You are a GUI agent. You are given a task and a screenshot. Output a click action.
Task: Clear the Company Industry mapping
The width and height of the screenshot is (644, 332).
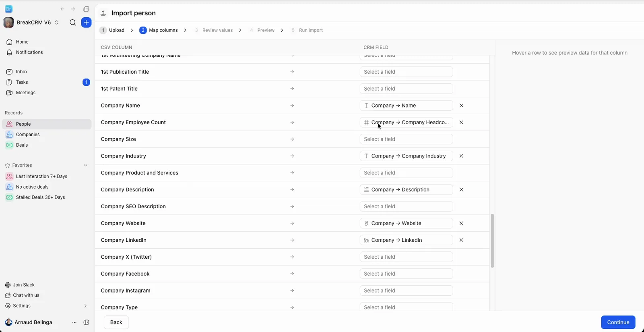click(x=461, y=156)
